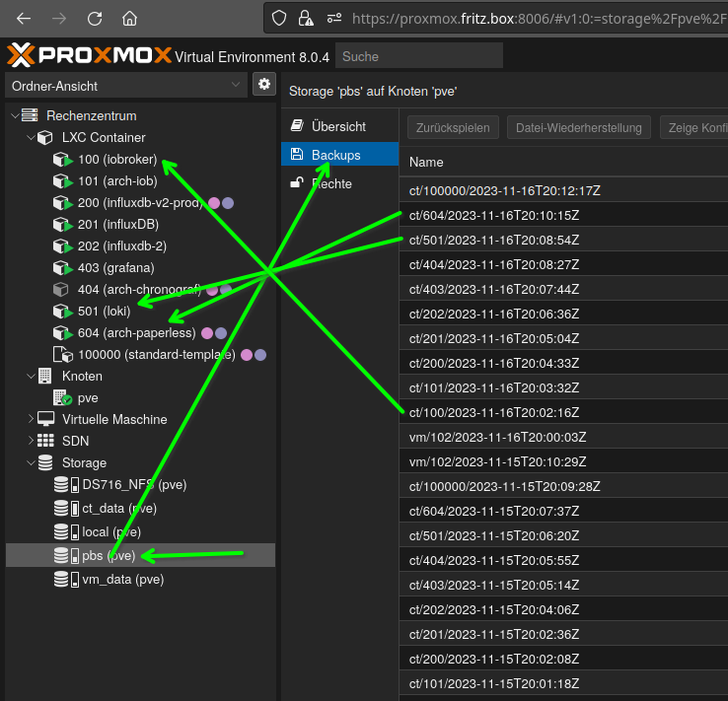Screen dimensions: 728x701
Task: Select backup vm/102/2023-11-15T20:10:29Z
Action: click(563, 461)
